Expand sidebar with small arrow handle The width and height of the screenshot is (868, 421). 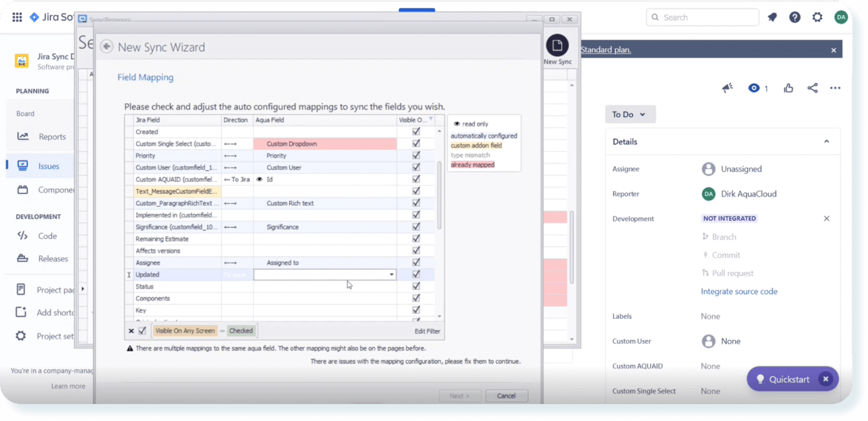(x=83, y=289)
